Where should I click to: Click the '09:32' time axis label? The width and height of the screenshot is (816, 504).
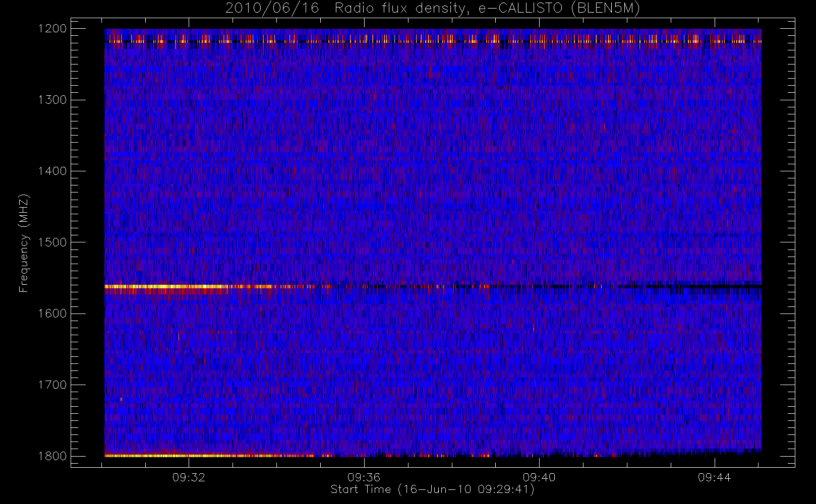(189, 478)
